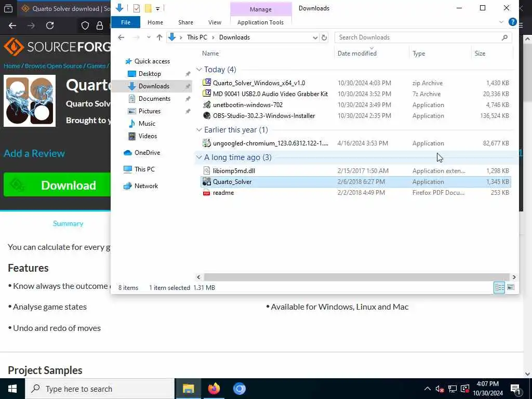The height and width of the screenshot is (399, 532).
Task: Open the notification center icon
Action: pyautogui.click(x=515, y=389)
